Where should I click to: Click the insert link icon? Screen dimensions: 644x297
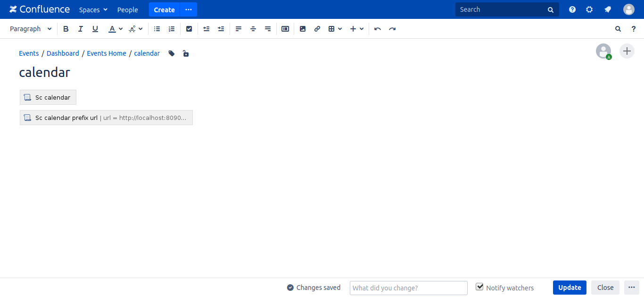click(317, 29)
